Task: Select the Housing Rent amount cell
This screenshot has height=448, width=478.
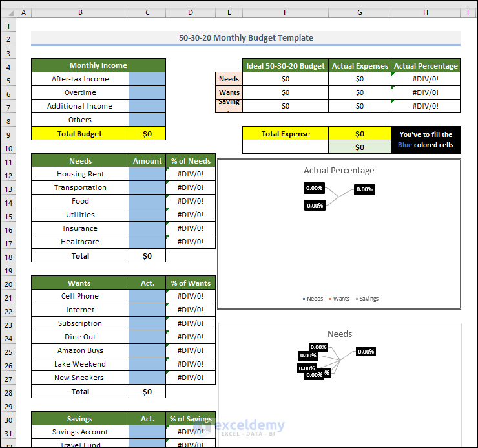Action: coord(147,174)
